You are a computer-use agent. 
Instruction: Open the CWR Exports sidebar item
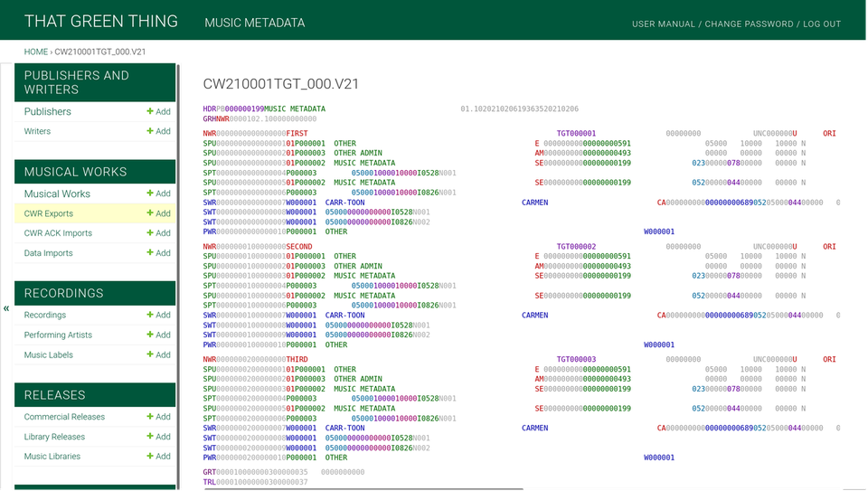(x=49, y=213)
